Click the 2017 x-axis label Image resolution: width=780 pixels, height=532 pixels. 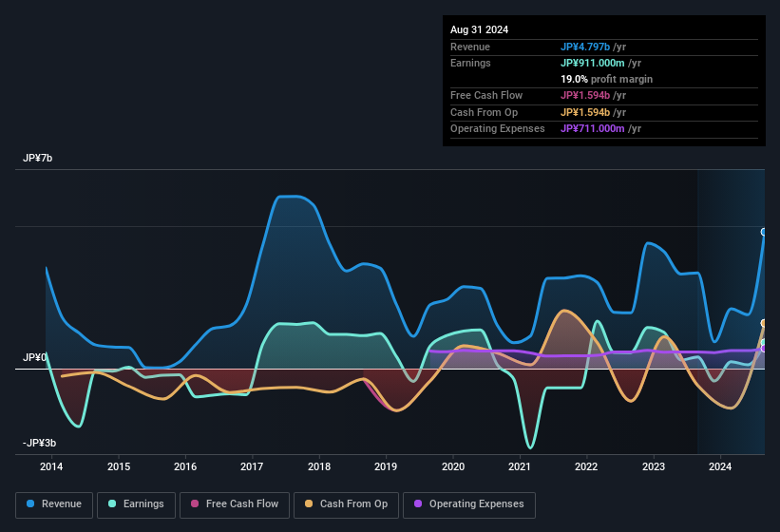pyautogui.click(x=252, y=466)
